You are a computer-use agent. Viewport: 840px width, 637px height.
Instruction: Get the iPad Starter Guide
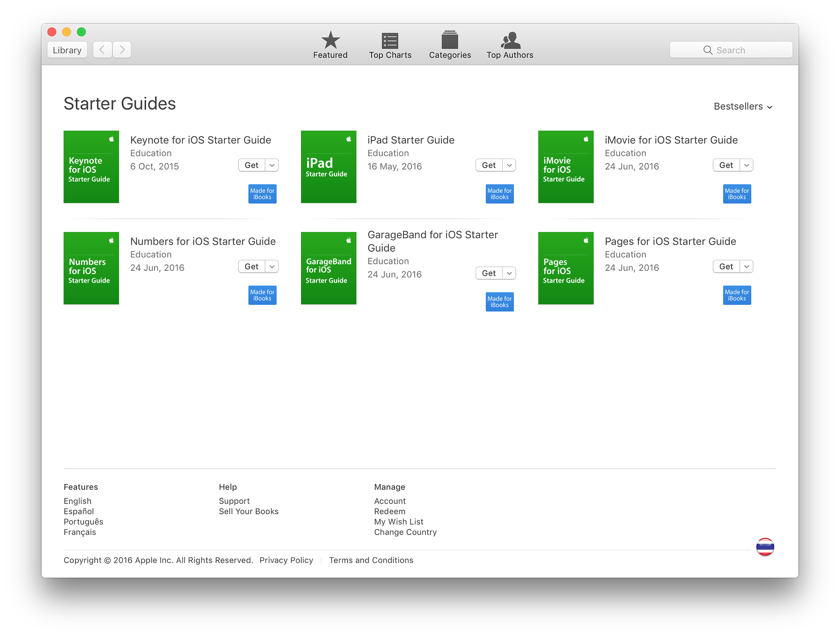[489, 165]
